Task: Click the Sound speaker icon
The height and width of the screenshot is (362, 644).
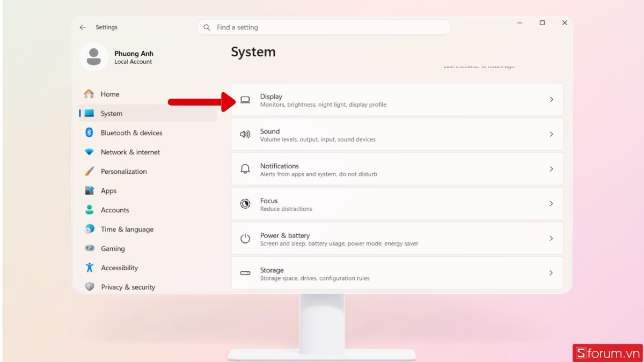Action: [x=245, y=135]
